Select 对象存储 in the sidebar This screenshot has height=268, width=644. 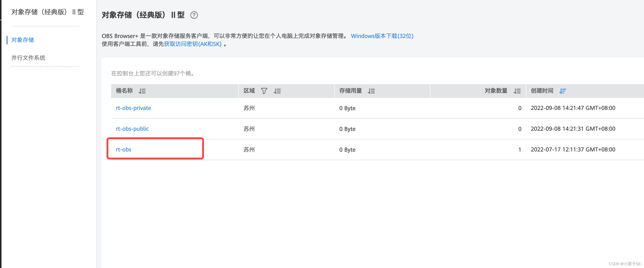(x=23, y=40)
